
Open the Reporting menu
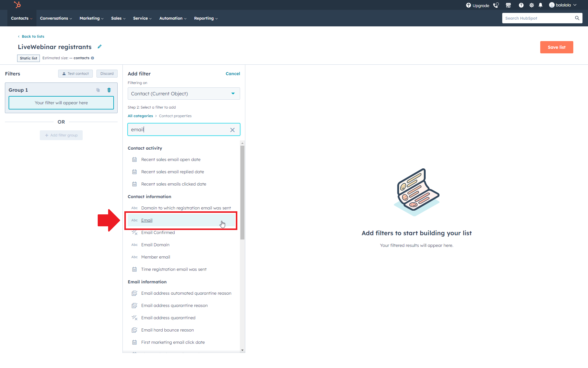click(x=206, y=18)
